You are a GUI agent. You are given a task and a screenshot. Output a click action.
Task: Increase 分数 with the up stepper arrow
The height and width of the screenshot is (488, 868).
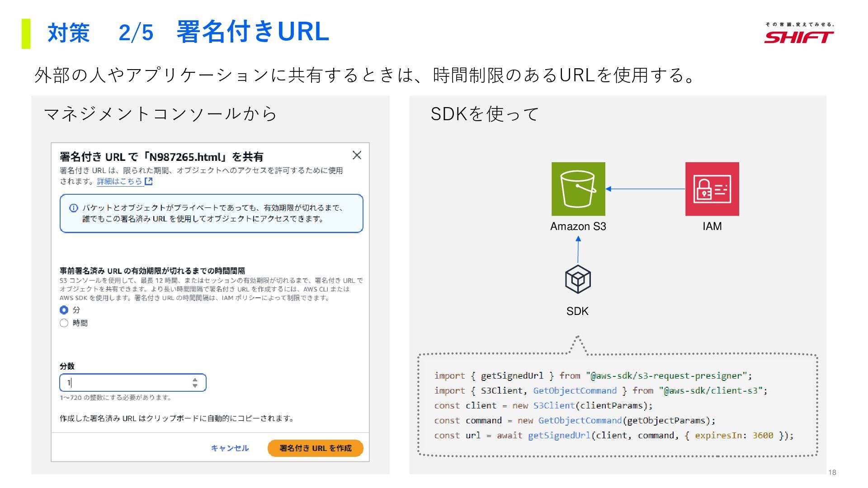[195, 380]
